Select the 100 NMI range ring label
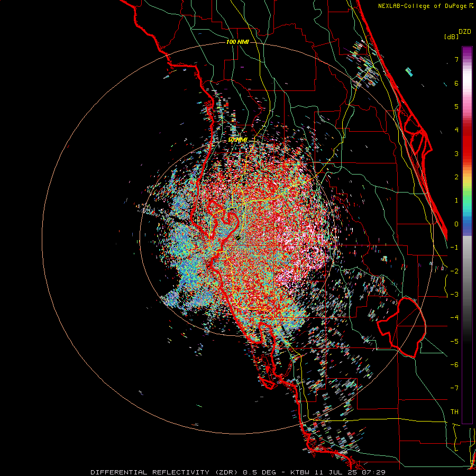Viewport: 476px width, 476px height. (x=237, y=42)
